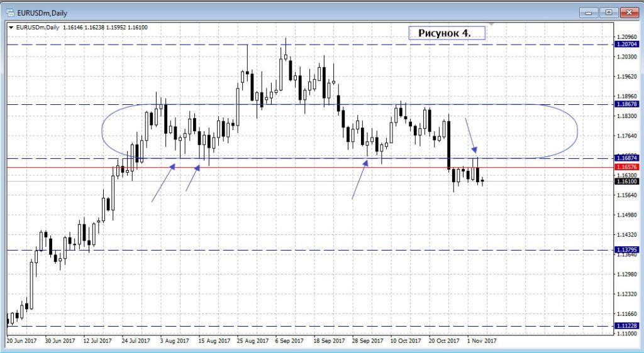The width and height of the screenshot is (644, 353).
Task: Click the '1 Nov 2017' date on time axis
Action: pyautogui.click(x=481, y=341)
